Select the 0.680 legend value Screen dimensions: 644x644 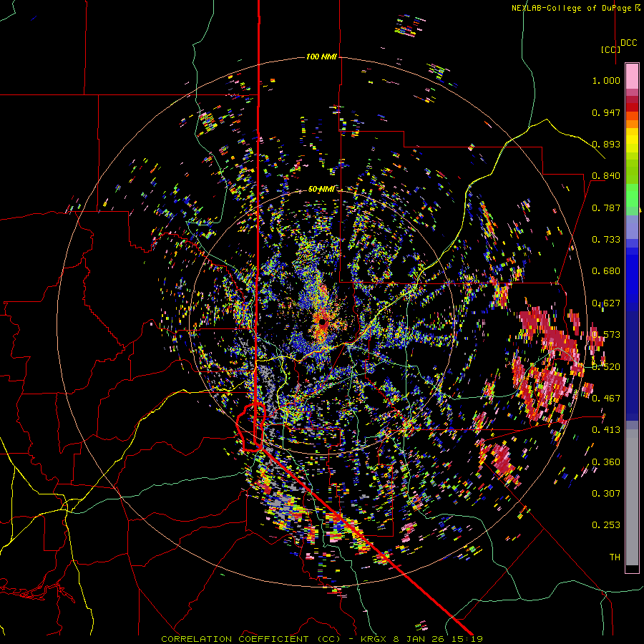tap(606, 271)
